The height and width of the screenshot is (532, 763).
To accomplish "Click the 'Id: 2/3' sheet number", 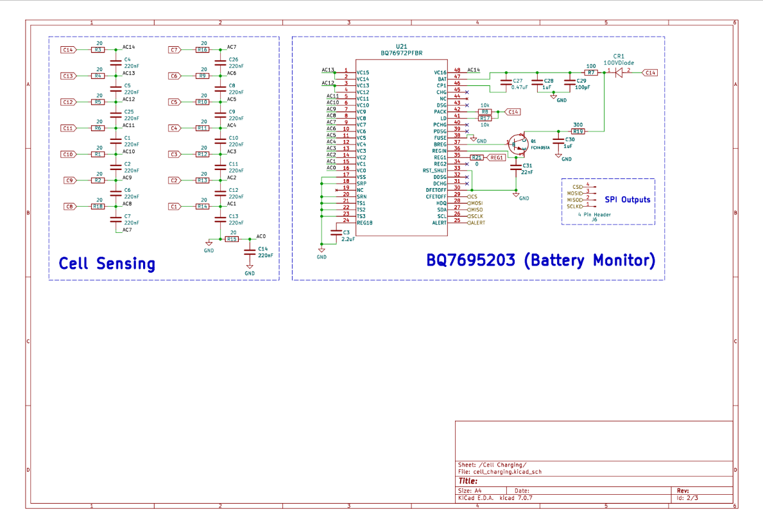I will pos(687,498).
